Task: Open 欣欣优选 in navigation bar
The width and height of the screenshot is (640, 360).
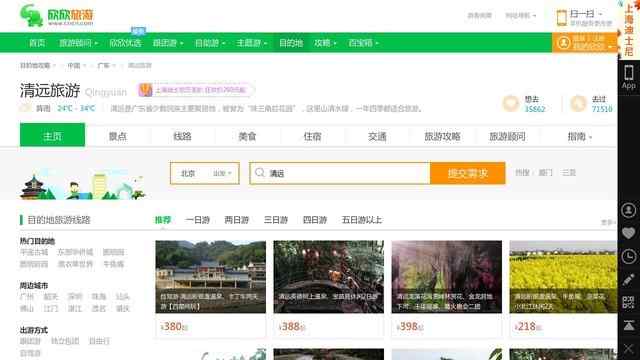Action: click(x=125, y=43)
